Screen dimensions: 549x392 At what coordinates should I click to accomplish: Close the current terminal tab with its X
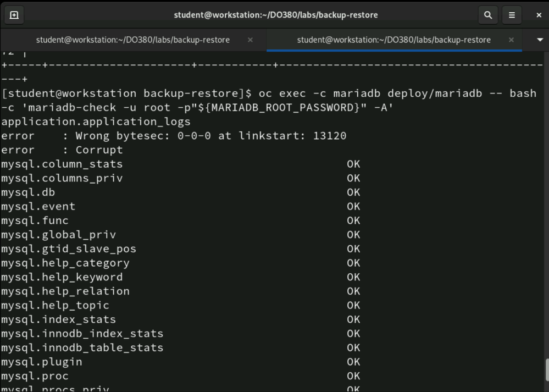(511, 40)
